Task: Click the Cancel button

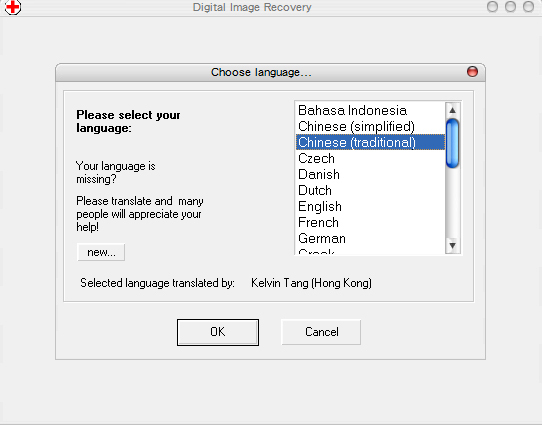Action: click(x=321, y=332)
